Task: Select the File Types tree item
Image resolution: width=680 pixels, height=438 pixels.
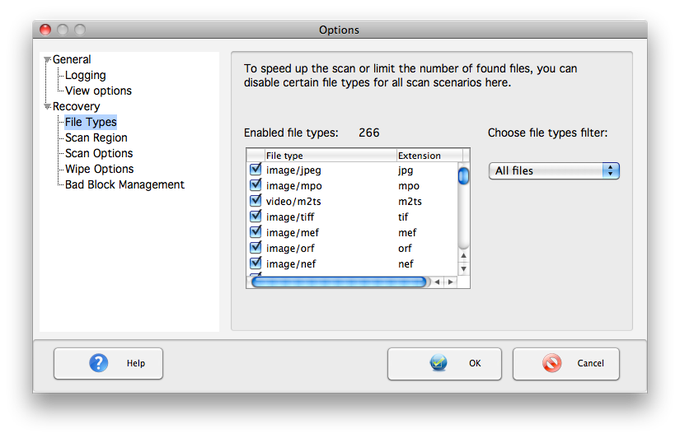Action: (91, 122)
